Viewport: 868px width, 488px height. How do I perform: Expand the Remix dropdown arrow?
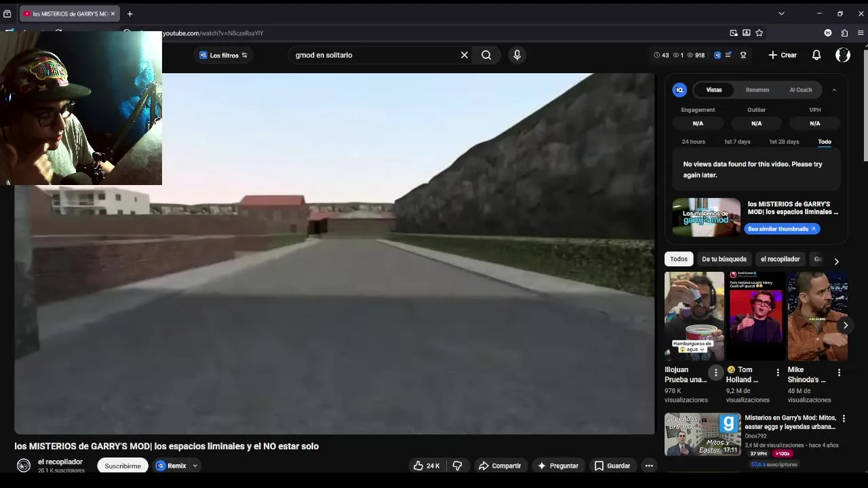195,466
